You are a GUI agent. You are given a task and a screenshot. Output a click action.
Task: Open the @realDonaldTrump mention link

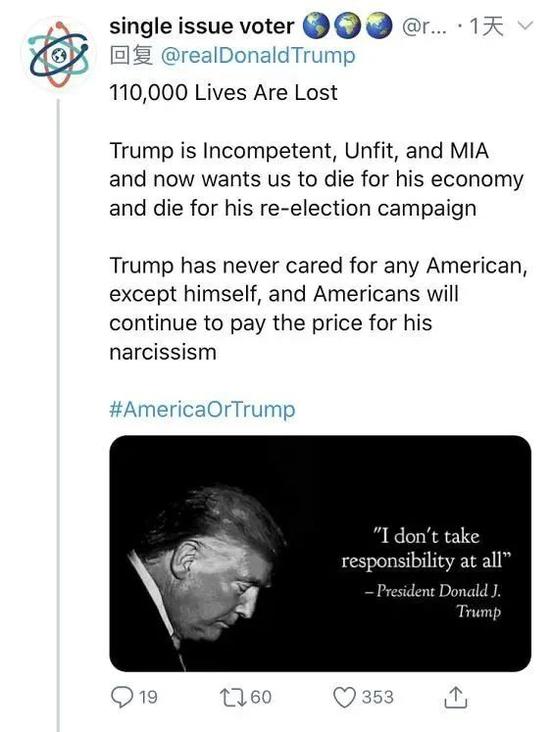(x=258, y=56)
